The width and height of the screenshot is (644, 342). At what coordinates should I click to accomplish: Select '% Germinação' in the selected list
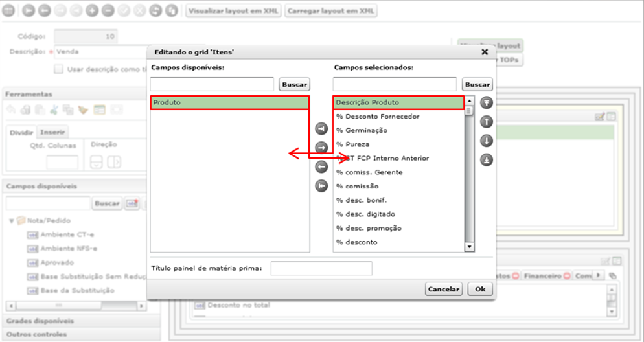[399, 131]
